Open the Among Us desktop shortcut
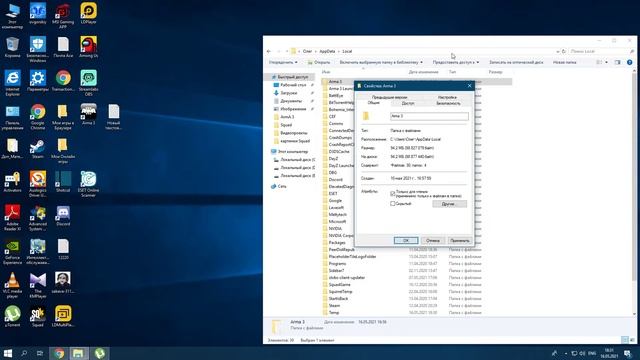 (89, 47)
